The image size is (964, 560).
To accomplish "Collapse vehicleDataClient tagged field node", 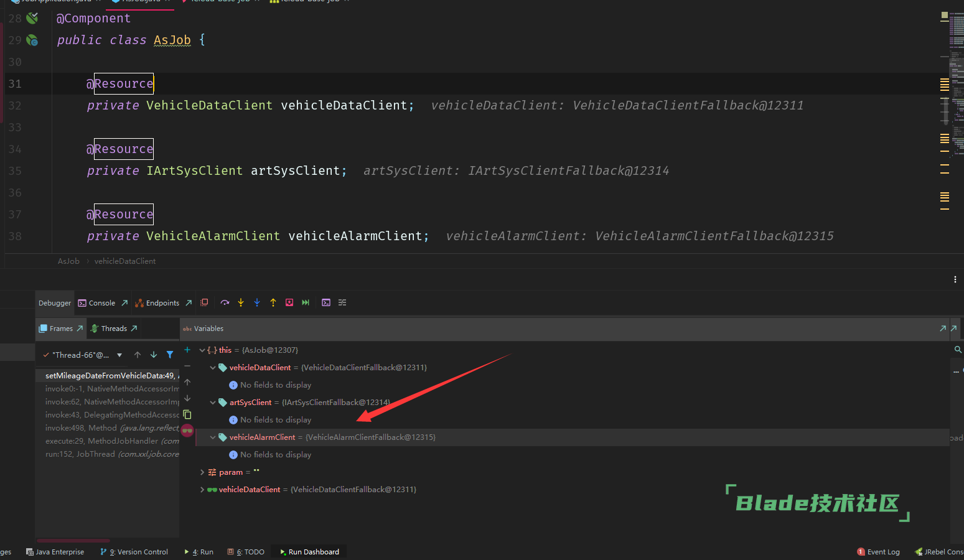I will (213, 368).
